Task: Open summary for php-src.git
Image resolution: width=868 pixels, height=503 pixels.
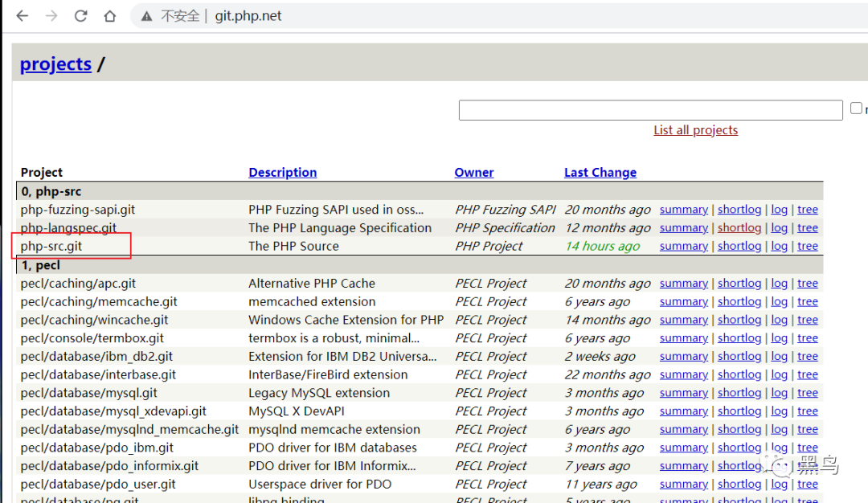Action: [x=684, y=246]
